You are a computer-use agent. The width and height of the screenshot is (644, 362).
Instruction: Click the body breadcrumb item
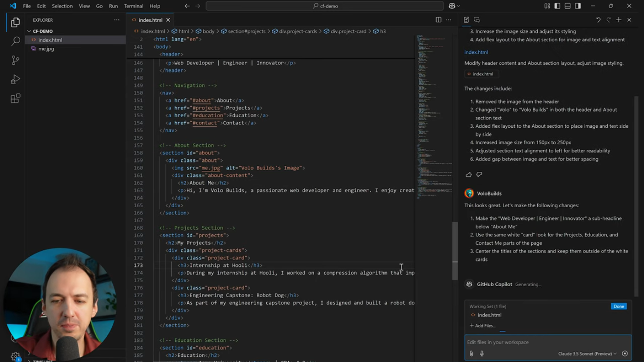[205, 31]
